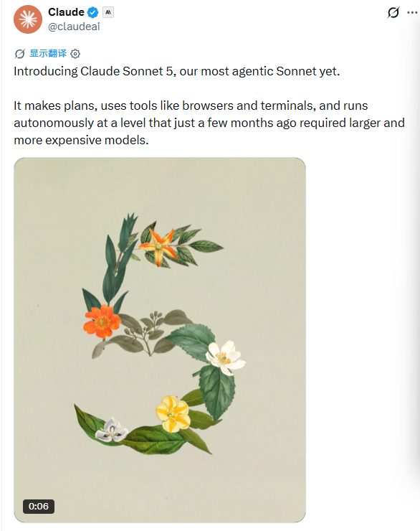Show translation via 显示翻译 link
This screenshot has width=420, height=531.
(48, 54)
